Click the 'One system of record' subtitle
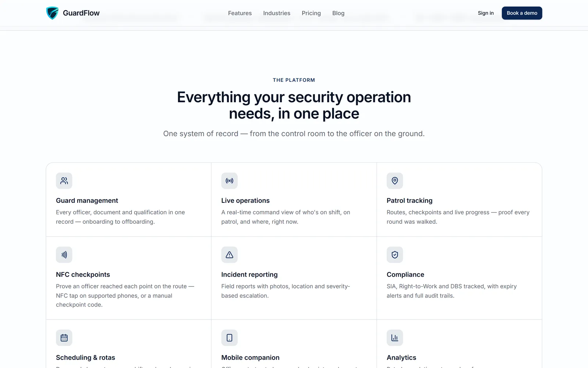Image resolution: width=588 pixels, height=368 pixels. pos(294,134)
